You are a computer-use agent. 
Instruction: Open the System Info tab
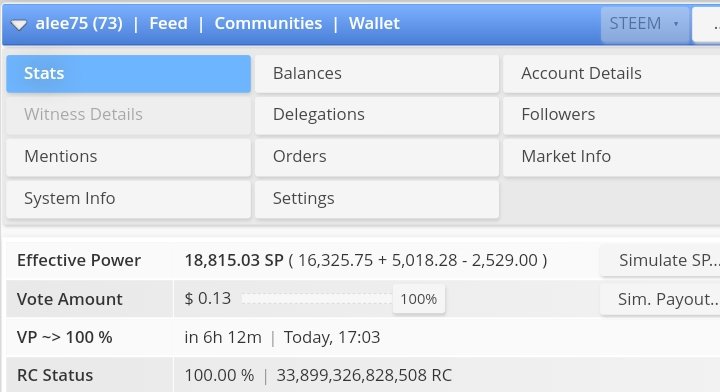pyautogui.click(x=129, y=199)
